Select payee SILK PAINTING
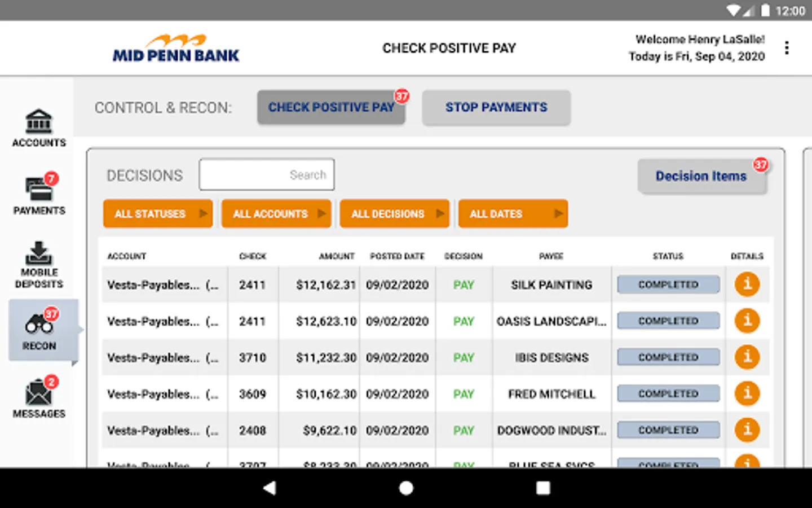 point(551,285)
